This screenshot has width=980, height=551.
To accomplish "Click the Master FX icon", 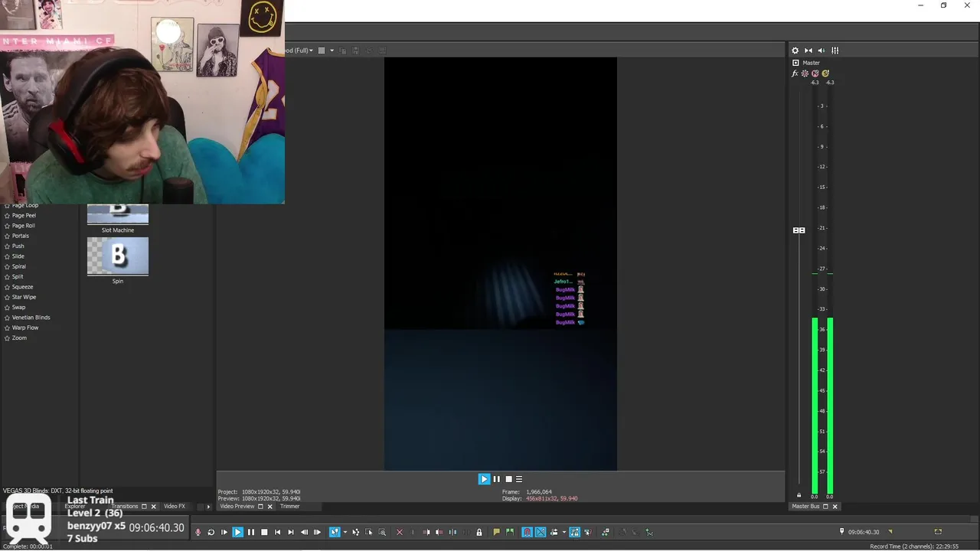I will tap(795, 73).
